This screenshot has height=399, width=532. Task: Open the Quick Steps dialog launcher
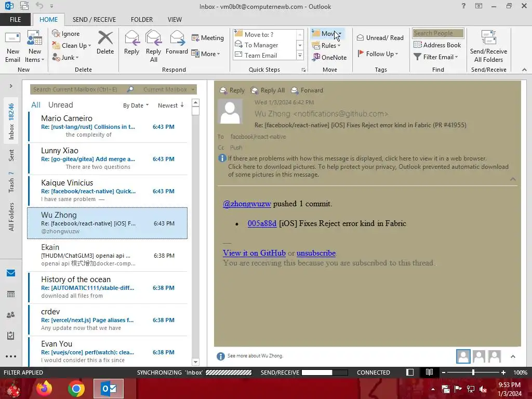tap(303, 70)
